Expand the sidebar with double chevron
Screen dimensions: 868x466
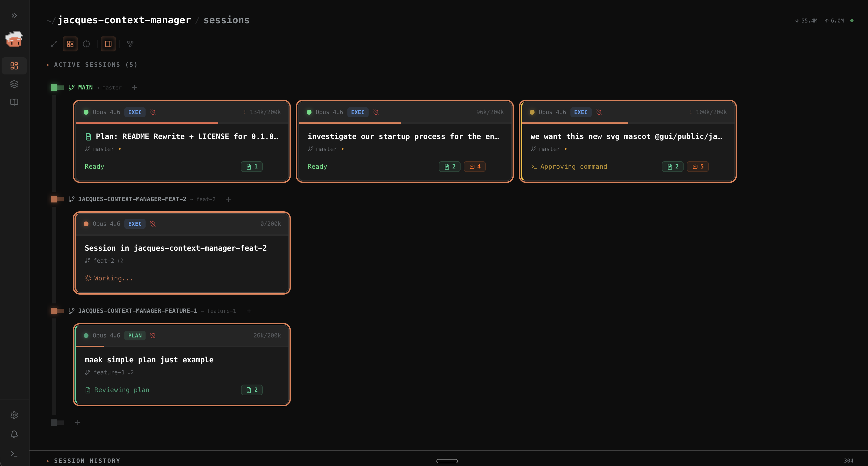[x=14, y=16]
